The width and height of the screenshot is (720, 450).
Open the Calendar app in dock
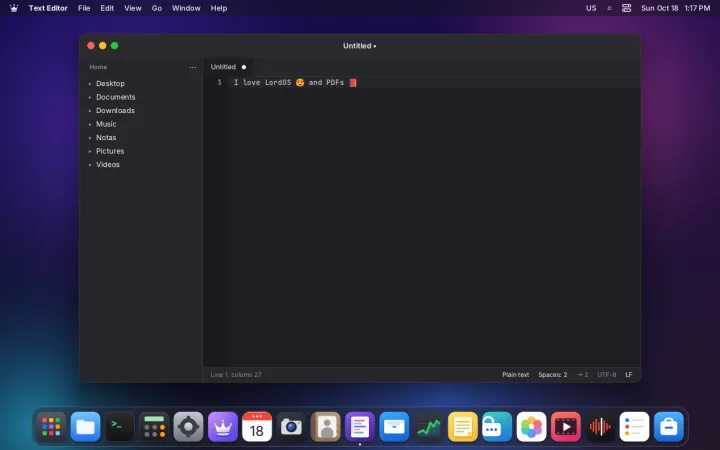coord(257,427)
